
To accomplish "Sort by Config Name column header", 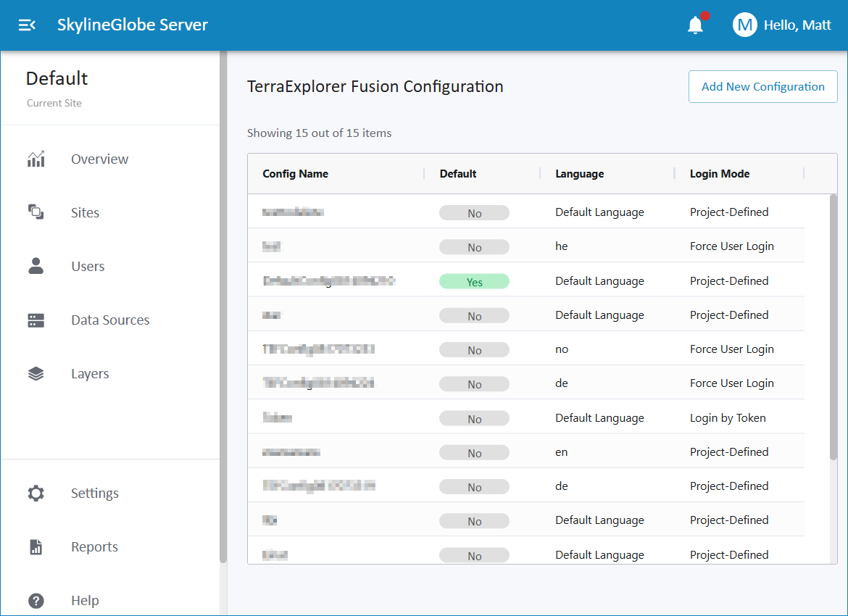I will (x=295, y=174).
